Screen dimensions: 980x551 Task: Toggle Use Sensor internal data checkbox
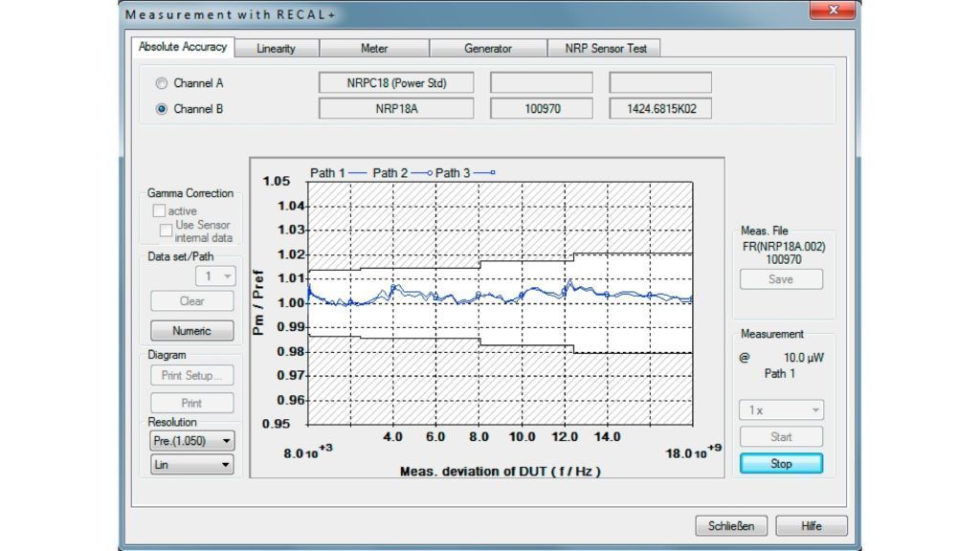point(167,231)
